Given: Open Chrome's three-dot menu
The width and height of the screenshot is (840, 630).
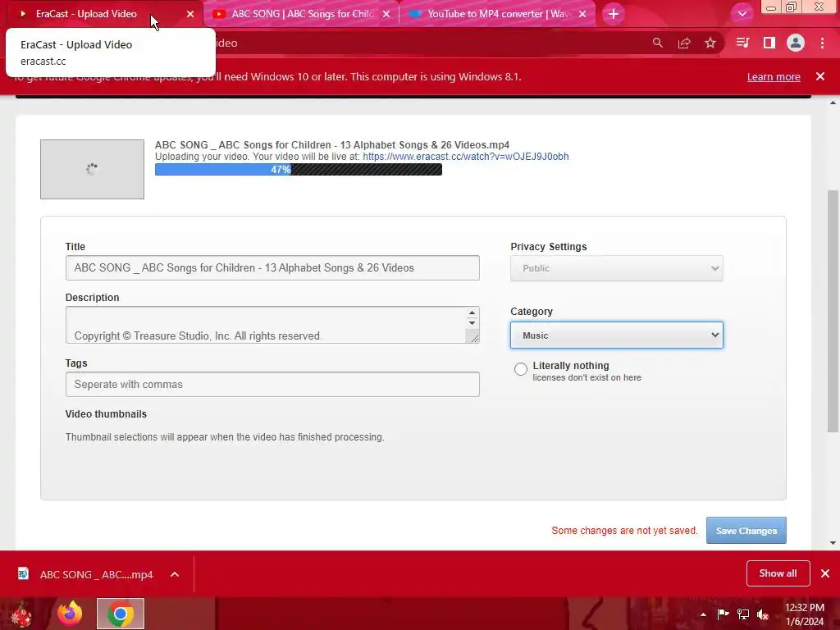Looking at the screenshot, I should click(822, 43).
